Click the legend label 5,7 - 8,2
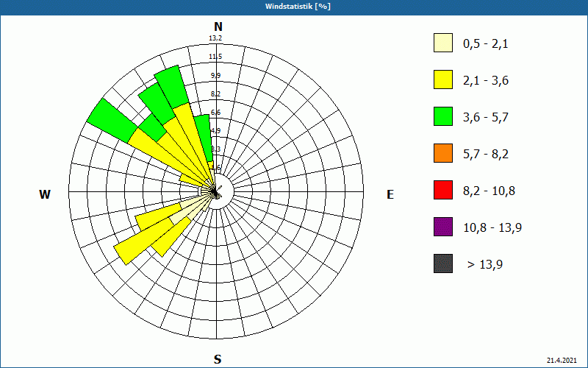 (486, 155)
